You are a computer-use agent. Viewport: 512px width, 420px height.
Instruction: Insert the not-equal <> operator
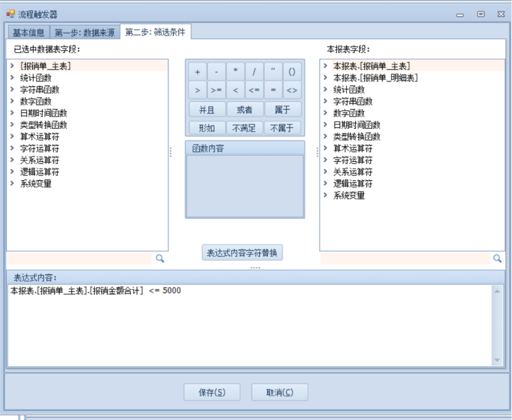pos(292,91)
